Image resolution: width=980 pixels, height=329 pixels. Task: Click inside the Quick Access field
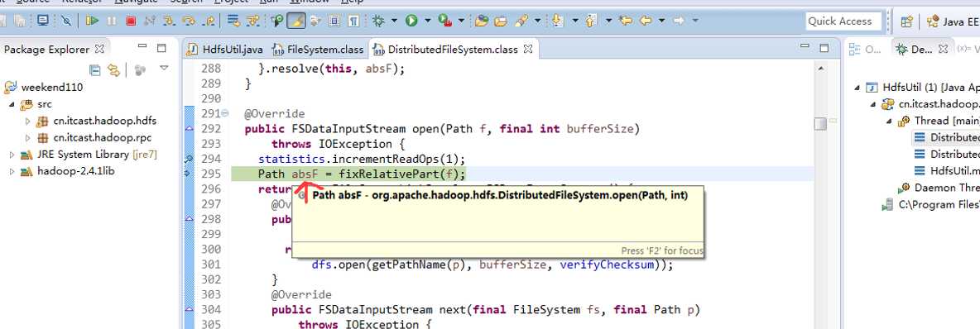(x=843, y=21)
